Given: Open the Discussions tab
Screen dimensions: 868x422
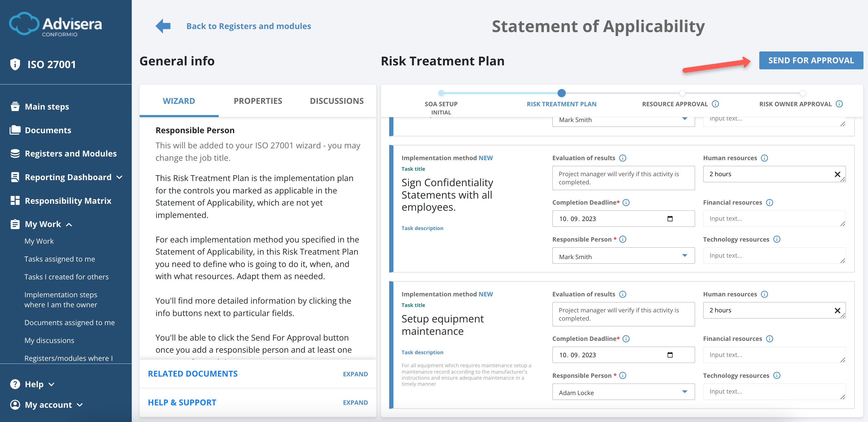Looking at the screenshot, I should (336, 101).
